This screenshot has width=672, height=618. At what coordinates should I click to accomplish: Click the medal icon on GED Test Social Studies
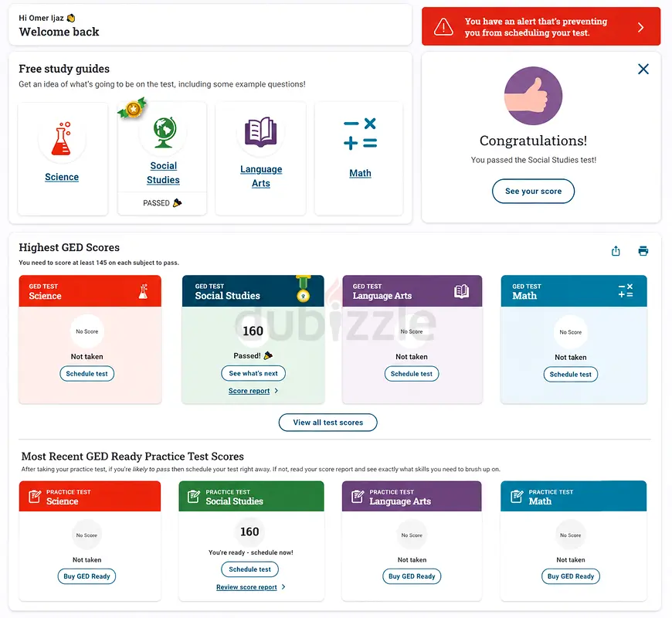tap(303, 289)
